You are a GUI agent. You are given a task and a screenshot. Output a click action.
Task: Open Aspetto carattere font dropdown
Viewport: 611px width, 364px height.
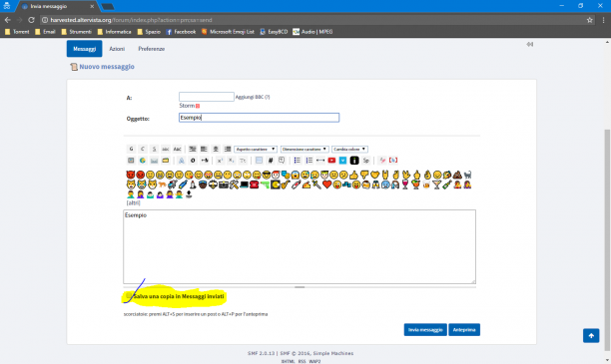[256, 150]
